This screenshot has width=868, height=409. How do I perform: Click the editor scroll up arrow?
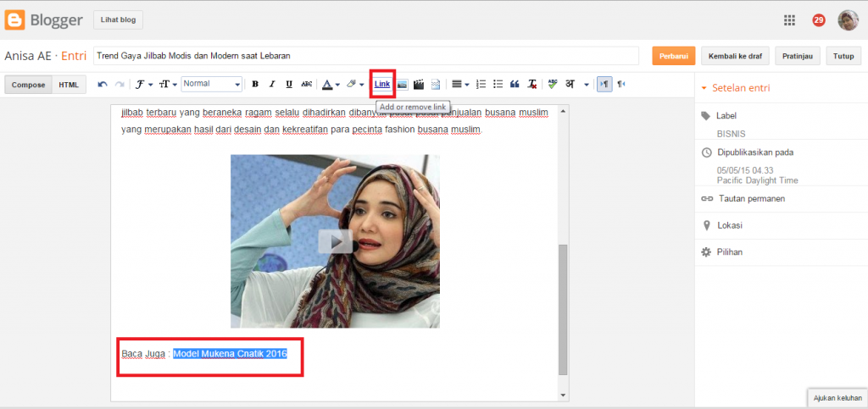pos(563,111)
